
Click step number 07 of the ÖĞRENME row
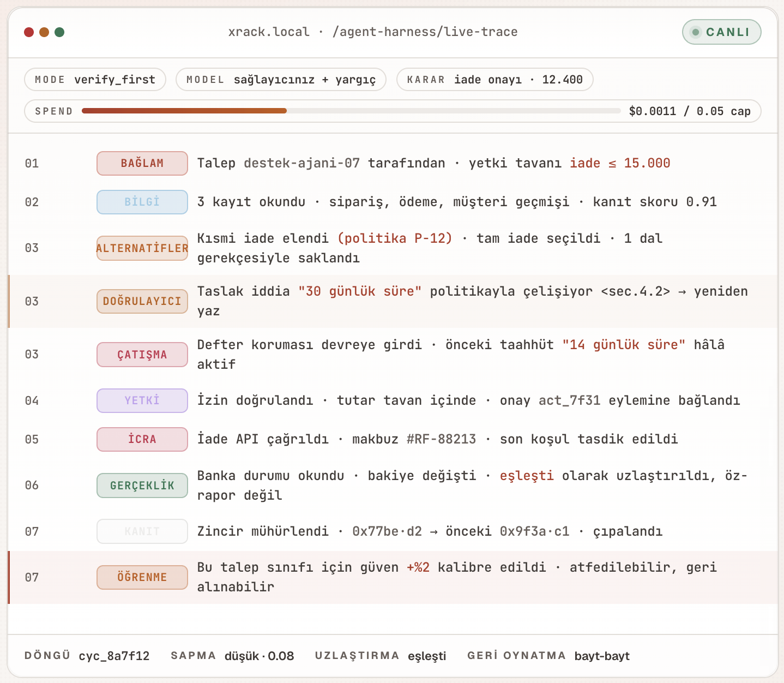pos(32,577)
